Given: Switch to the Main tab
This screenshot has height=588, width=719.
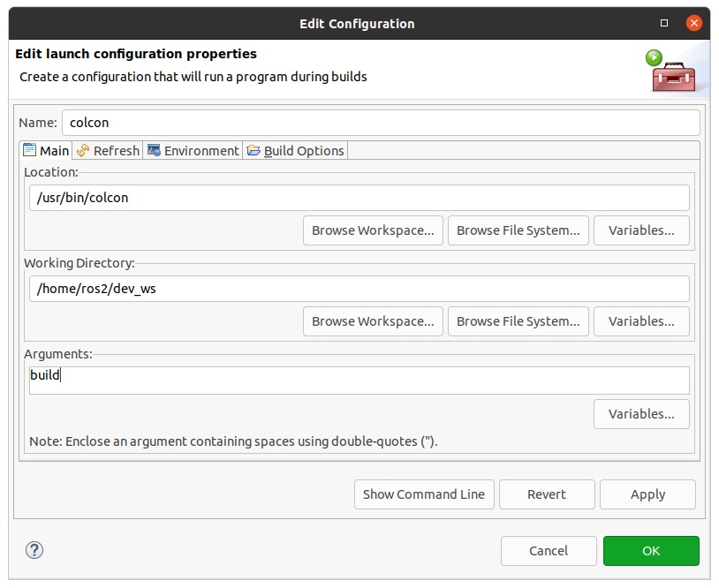Looking at the screenshot, I should [46, 151].
